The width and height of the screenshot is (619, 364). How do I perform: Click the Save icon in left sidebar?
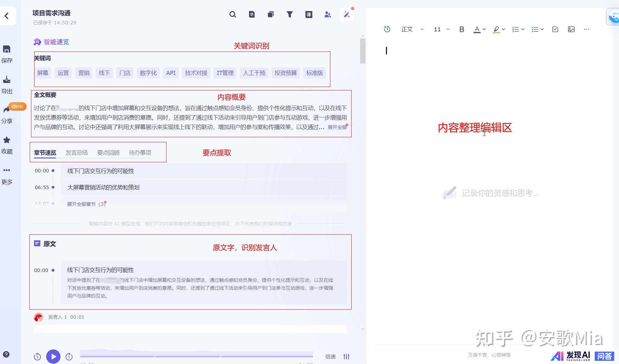(x=7, y=49)
